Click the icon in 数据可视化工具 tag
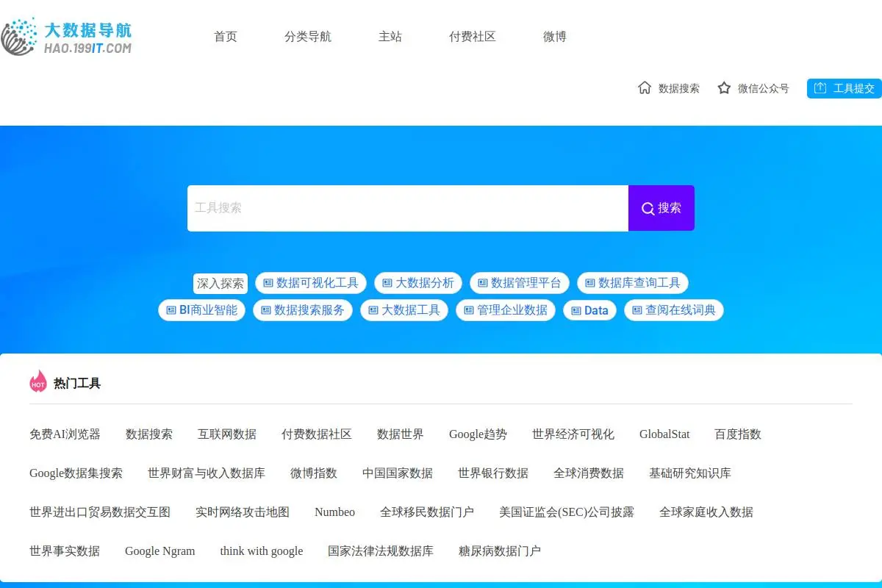 [x=268, y=283]
